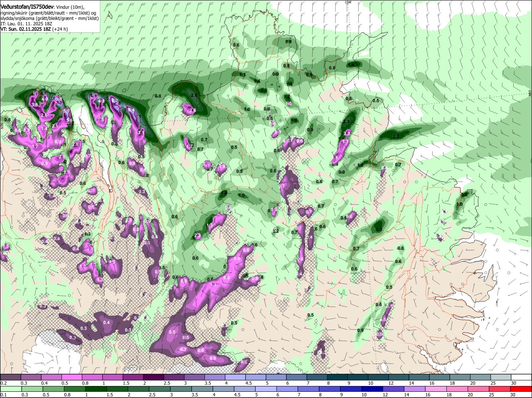Select upper snow scale swatch starting at 0.4
This screenshot has width=532, height=398.
point(51,377)
